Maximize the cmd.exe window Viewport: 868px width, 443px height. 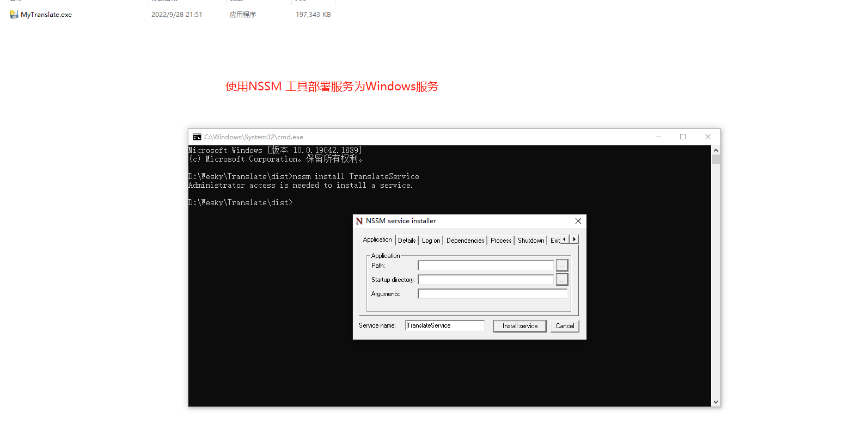[683, 137]
